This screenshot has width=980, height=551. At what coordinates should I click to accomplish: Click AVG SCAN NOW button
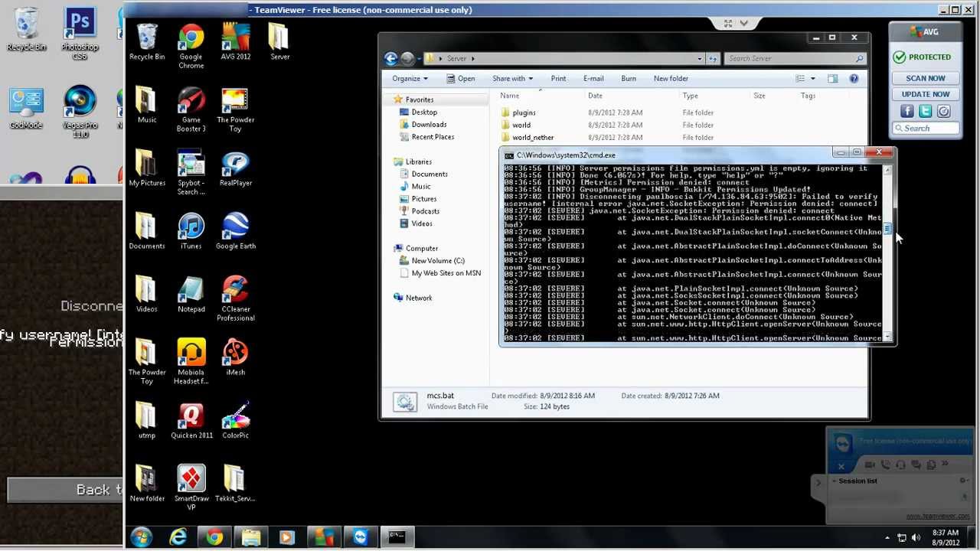point(926,78)
